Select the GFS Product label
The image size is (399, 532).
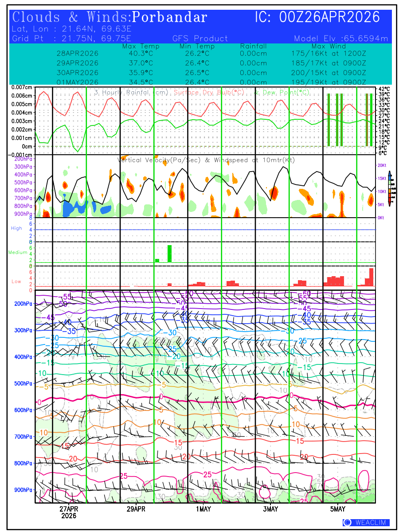[x=200, y=39]
